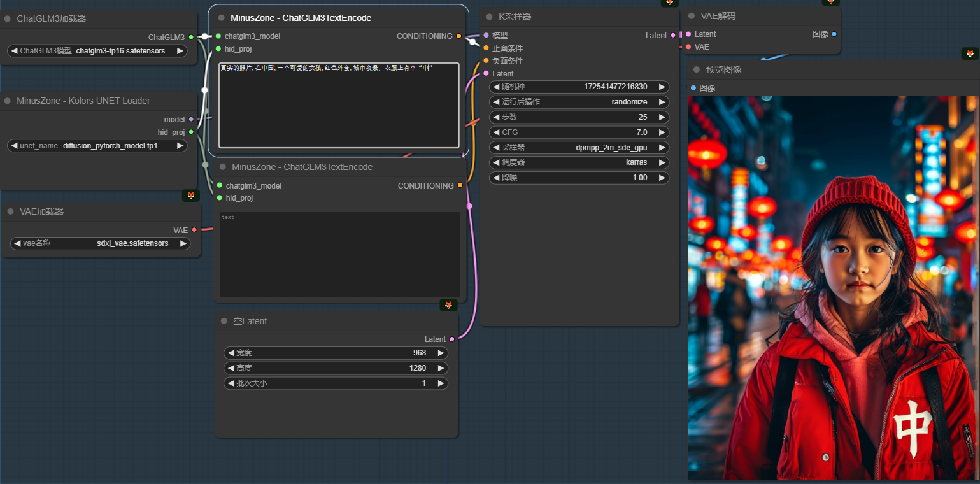Click the Latent output socket on 空Latent
Image resolution: width=980 pixels, height=484 pixels.
452,339
